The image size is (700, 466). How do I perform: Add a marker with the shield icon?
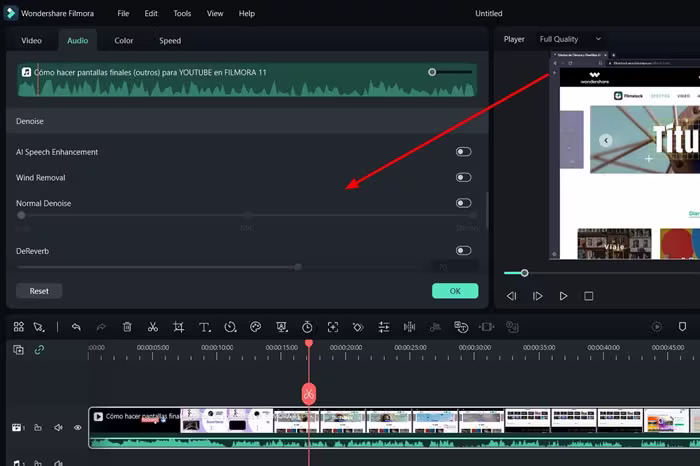pos(682,327)
